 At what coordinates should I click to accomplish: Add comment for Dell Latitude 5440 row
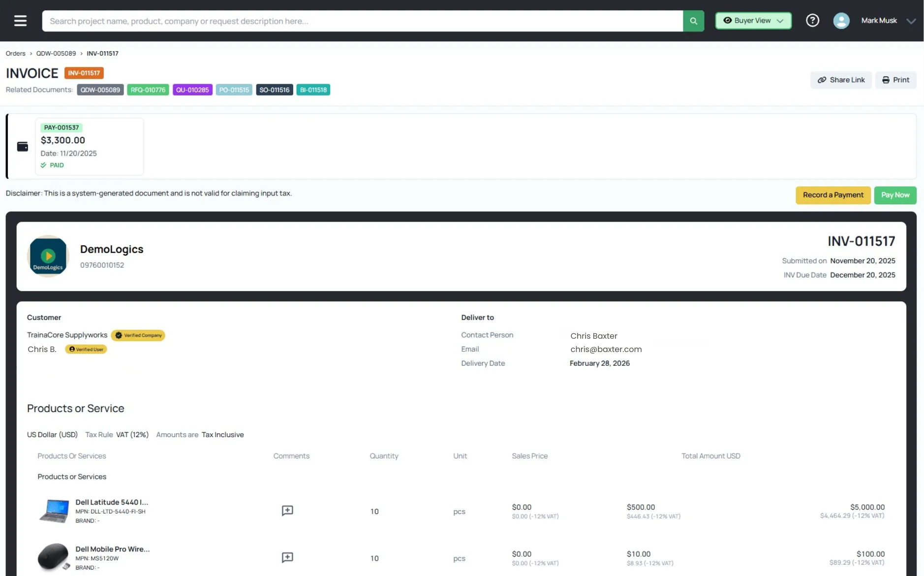(287, 511)
